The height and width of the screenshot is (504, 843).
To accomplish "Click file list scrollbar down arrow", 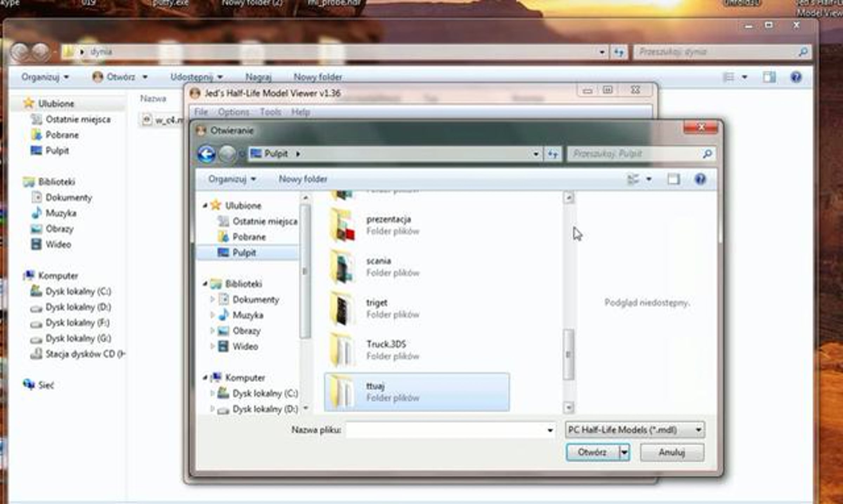I will coord(568,407).
